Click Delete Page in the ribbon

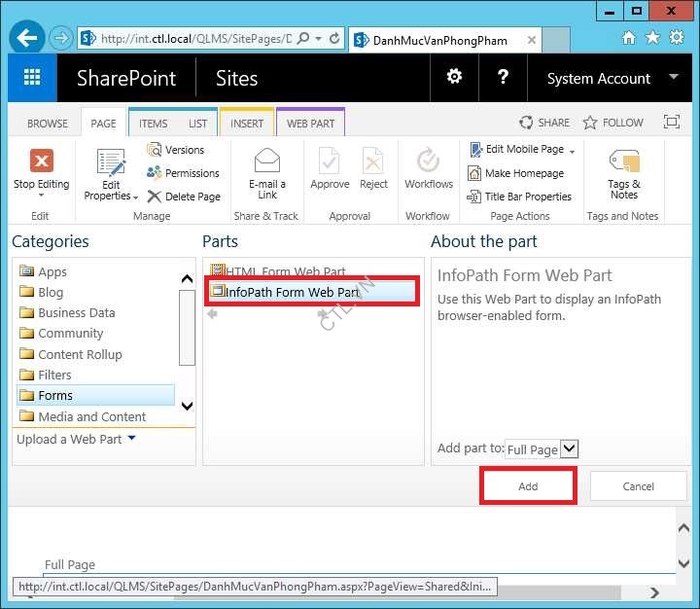point(184,197)
